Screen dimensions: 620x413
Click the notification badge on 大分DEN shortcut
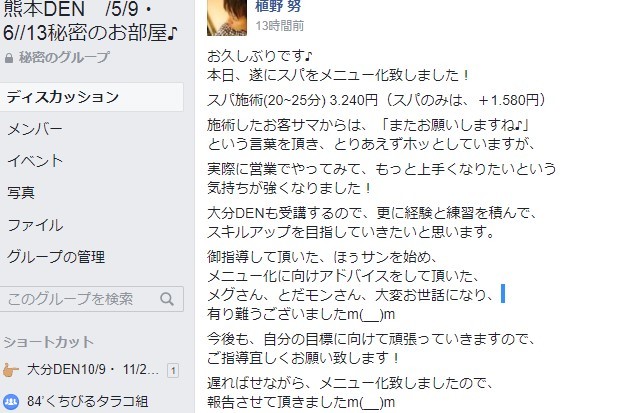coord(173,371)
